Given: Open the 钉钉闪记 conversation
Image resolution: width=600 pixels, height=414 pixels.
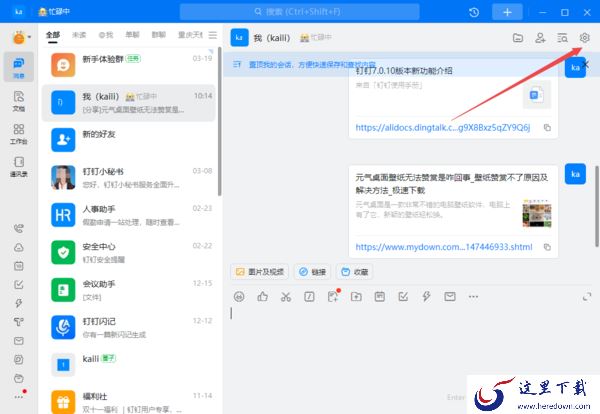Looking at the screenshot, I should point(129,328).
